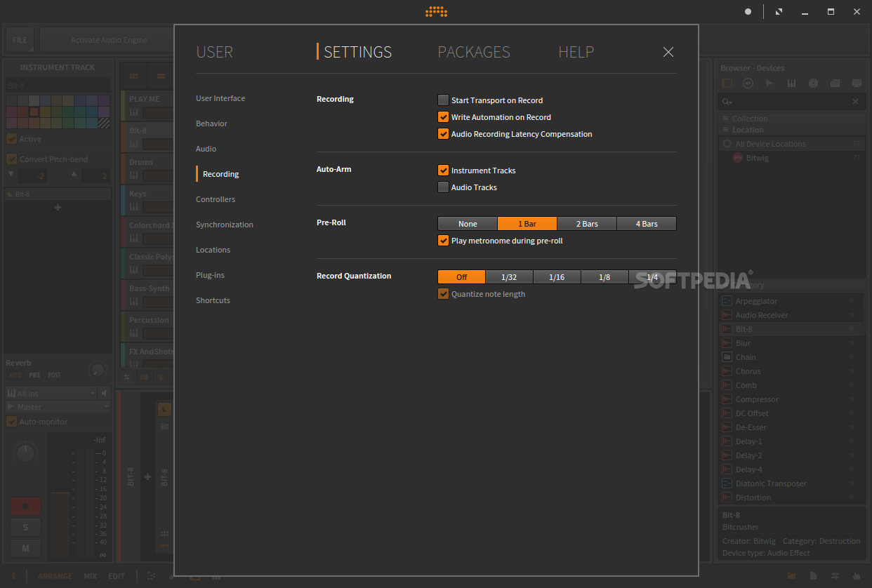Open the browser search options dropdown
The height and width of the screenshot is (588, 872).
tap(727, 102)
